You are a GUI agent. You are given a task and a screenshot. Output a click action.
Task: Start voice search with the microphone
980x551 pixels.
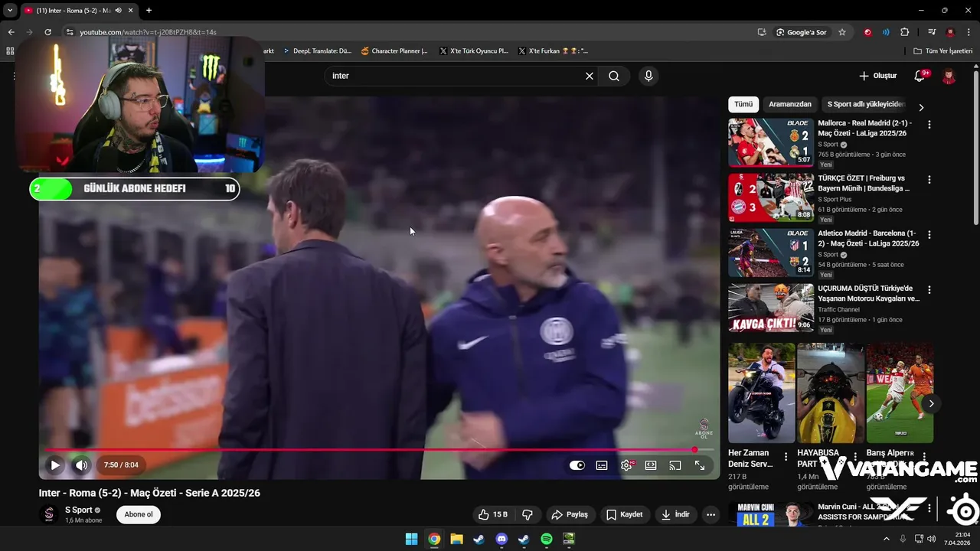(648, 76)
